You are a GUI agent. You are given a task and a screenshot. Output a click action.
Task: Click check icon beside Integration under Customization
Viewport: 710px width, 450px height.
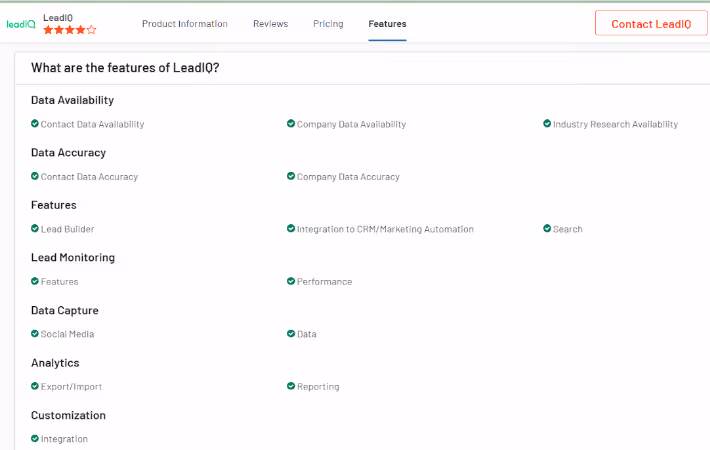click(x=35, y=438)
